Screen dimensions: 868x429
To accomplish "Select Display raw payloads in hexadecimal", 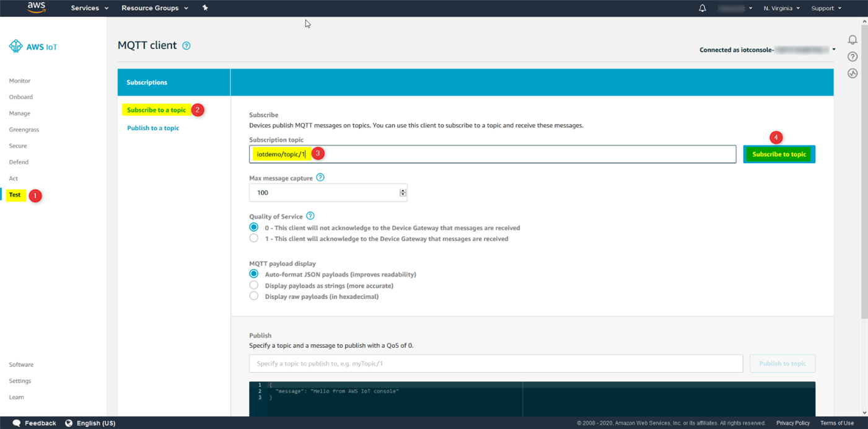I will [253, 296].
